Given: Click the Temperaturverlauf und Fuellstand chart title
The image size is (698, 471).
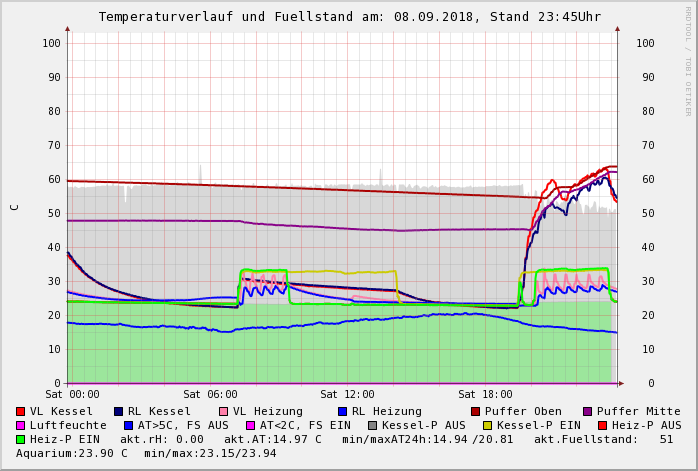Looking at the screenshot, I should [349, 17].
